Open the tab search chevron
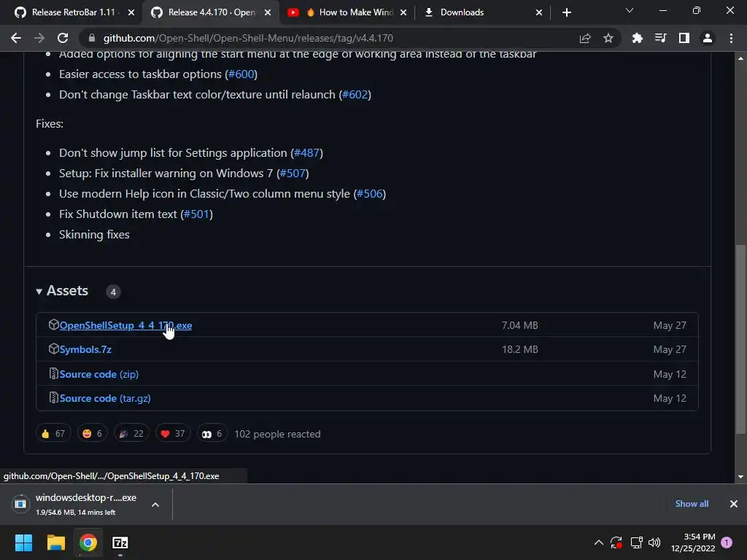This screenshot has width=747, height=560. tap(630, 10)
